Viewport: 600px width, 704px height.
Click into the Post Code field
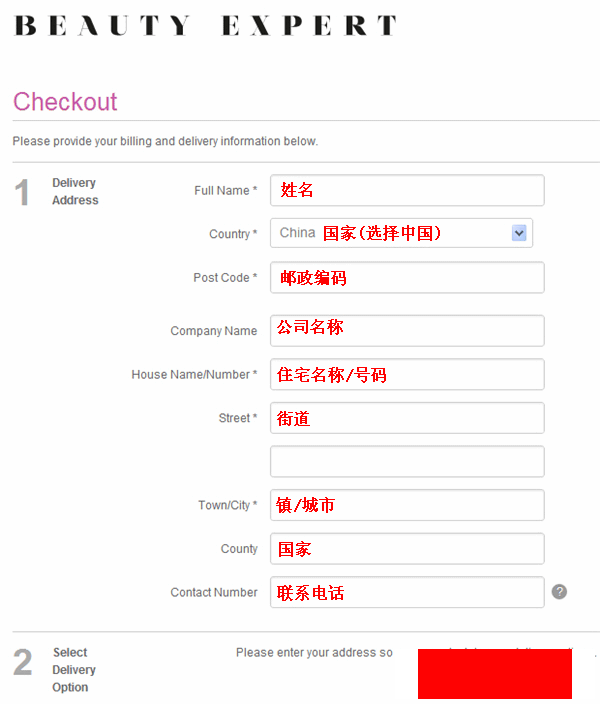407,277
